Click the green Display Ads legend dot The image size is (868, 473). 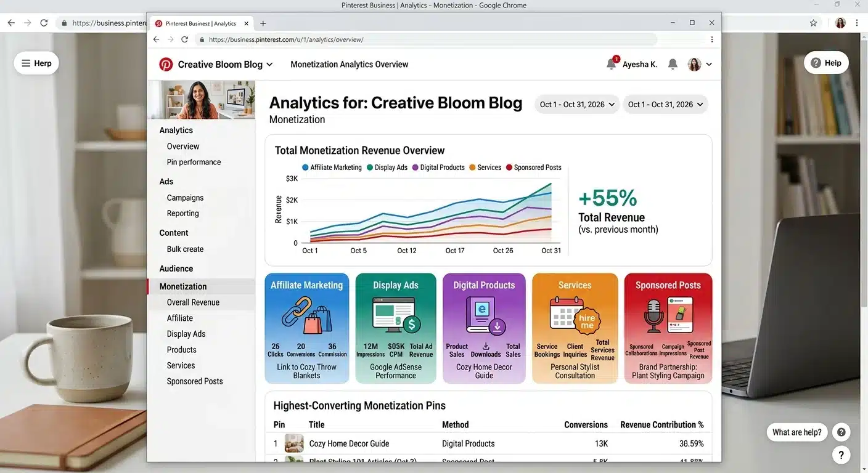(x=370, y=168)
